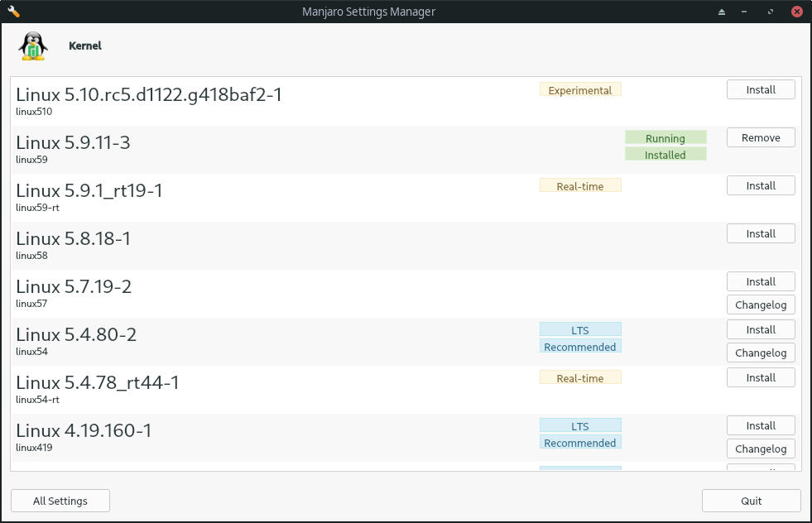
Task: Go back to All Settings
Action: (x=60, y=501)
